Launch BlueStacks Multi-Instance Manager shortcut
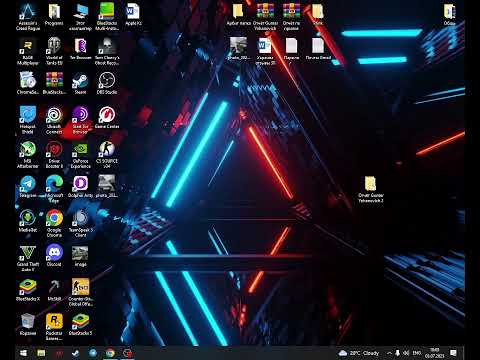480x360 pixels. click(x=107, y=17)
